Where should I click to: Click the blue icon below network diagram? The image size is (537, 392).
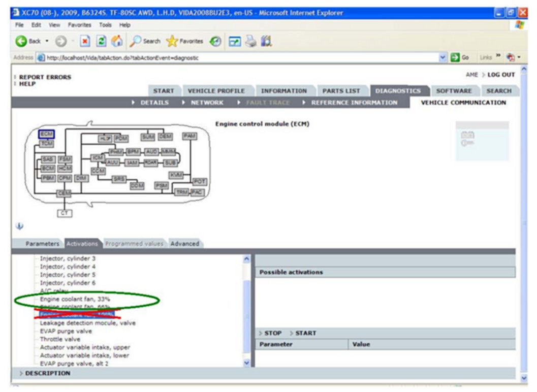(19, 226)
